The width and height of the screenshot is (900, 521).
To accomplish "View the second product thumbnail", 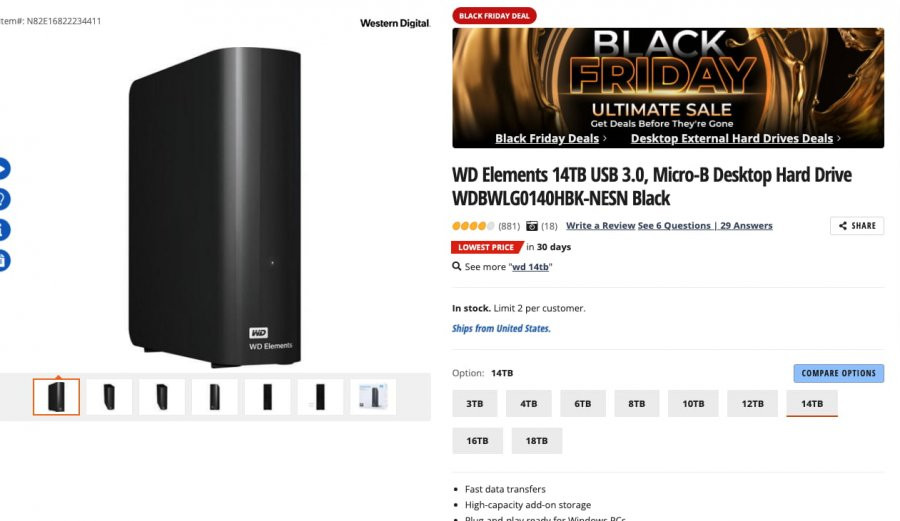I will click(x=109, y=396).
